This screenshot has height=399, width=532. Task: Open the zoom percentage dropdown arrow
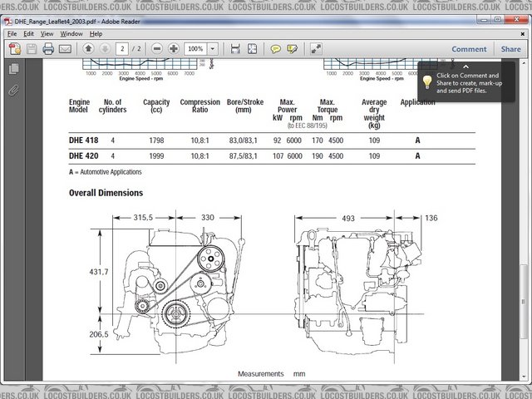point(213,49)
